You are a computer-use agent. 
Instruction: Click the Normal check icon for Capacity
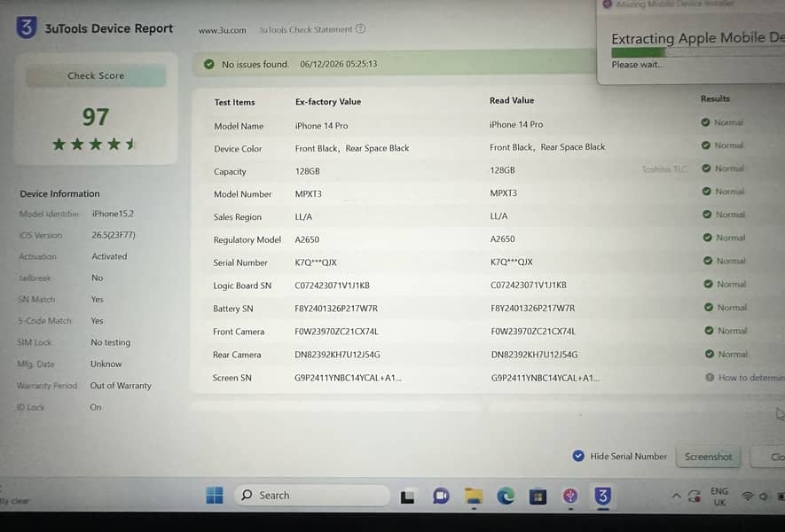click(706, 168)
